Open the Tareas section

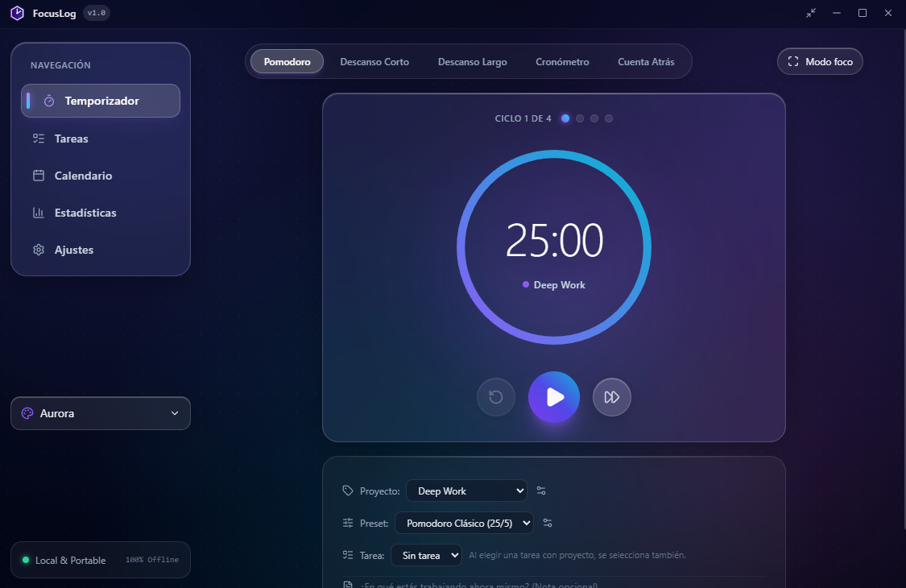point(101,139)
